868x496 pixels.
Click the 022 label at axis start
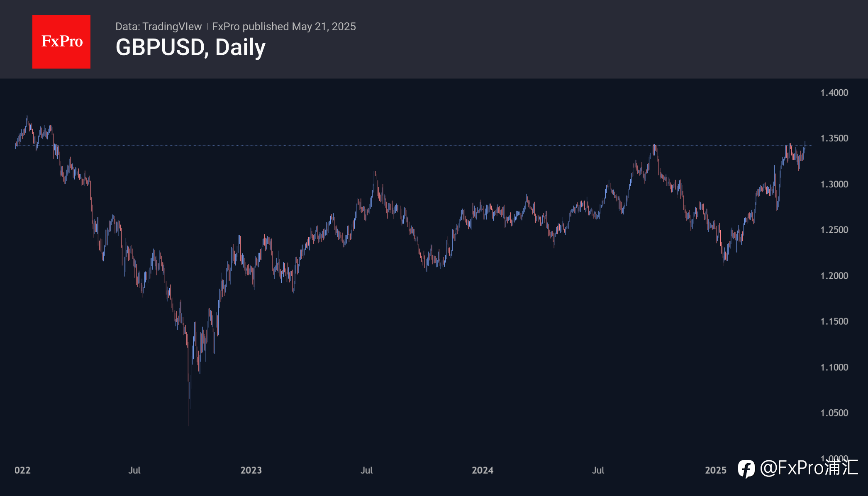22,470
